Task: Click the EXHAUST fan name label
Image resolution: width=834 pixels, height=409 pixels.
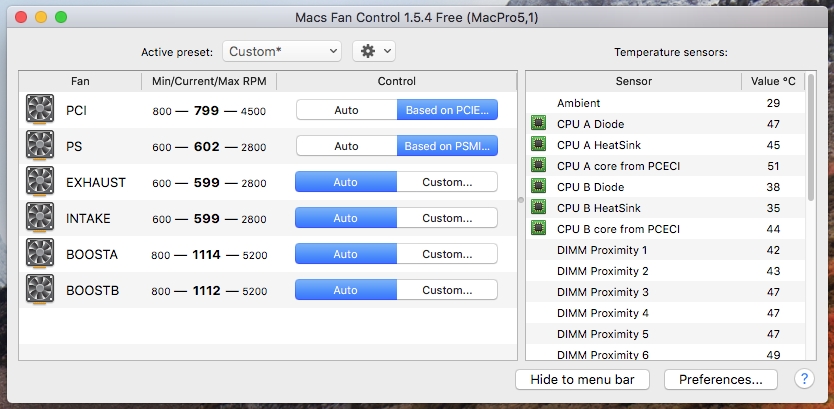Action: pyautogui.click(x=96, y=182)
